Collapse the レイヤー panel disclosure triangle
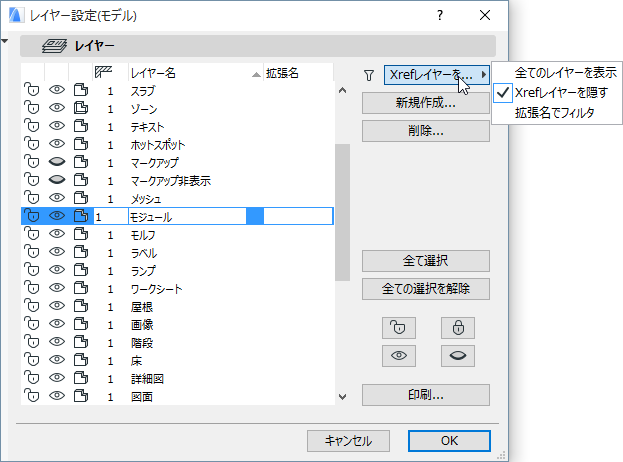 click(5, 42)
